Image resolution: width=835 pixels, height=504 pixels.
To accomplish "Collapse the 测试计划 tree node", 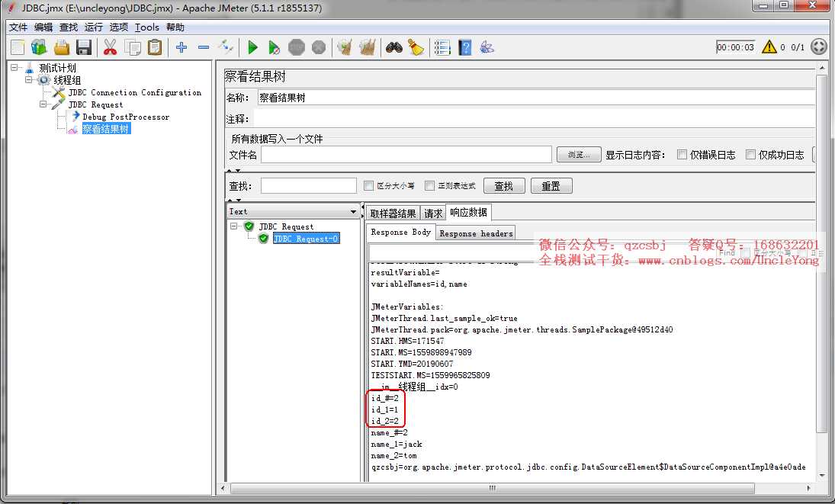I will [x=14, y=68].
